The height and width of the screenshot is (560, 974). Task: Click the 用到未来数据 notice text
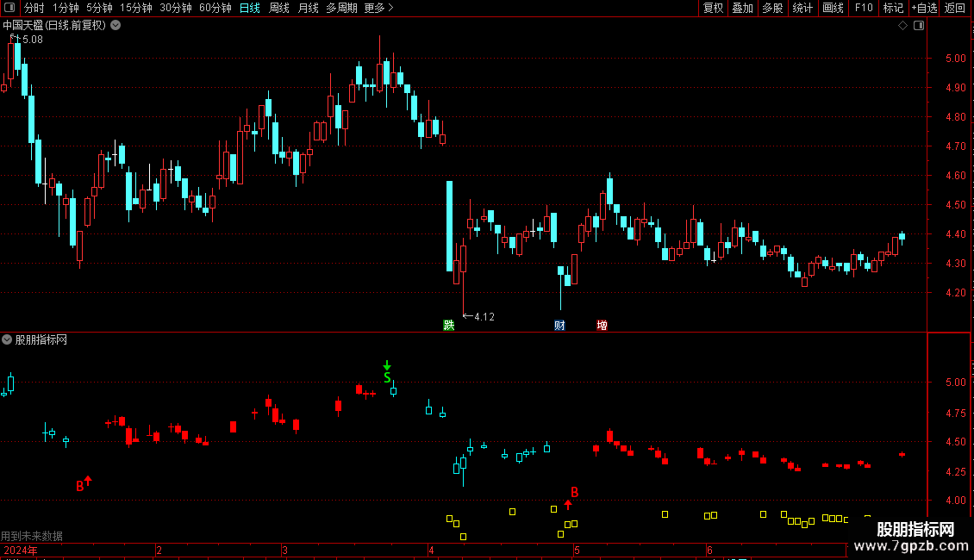tap(31, 536)
